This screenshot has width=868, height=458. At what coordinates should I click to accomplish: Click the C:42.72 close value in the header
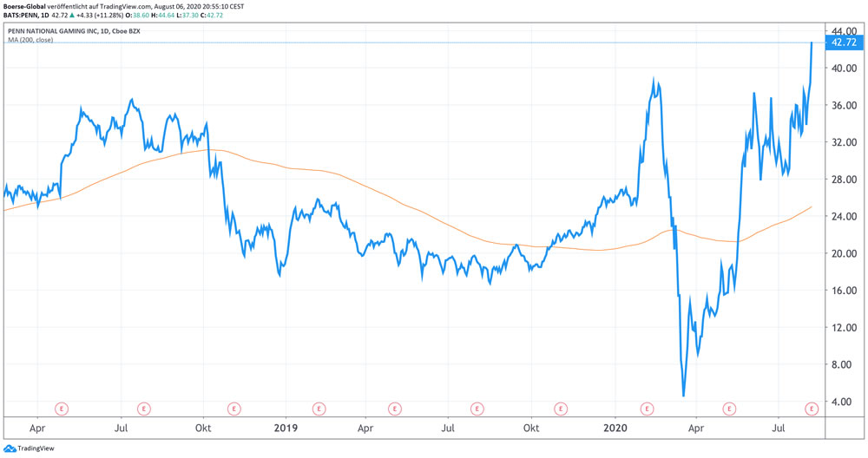click(x=212, y=16)
